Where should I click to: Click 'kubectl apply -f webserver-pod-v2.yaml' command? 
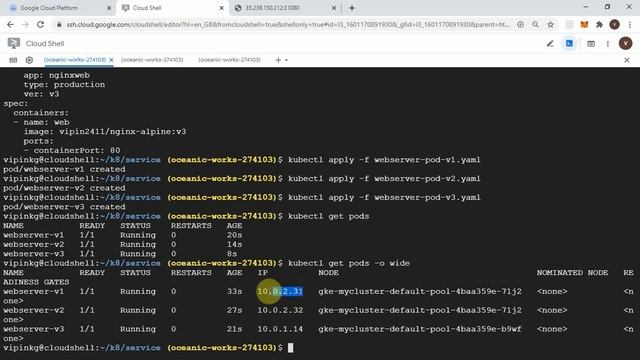384,178
